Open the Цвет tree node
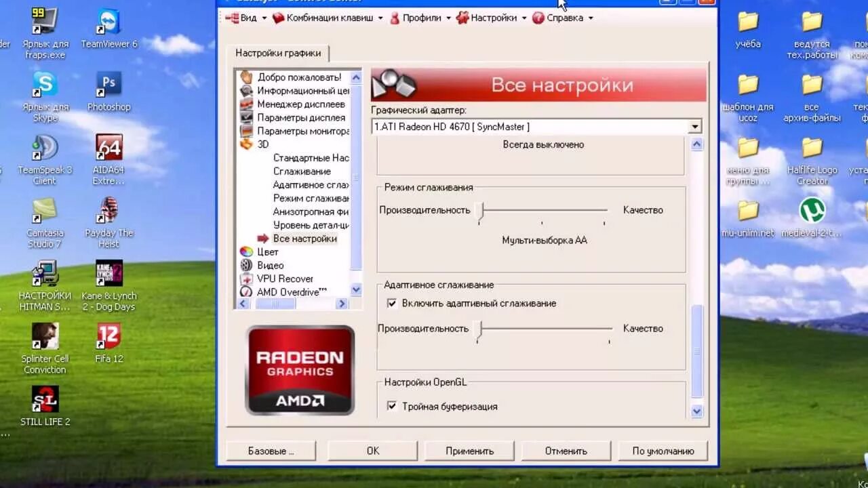Screen dimensions: 868x488 [x=268, y=252]
